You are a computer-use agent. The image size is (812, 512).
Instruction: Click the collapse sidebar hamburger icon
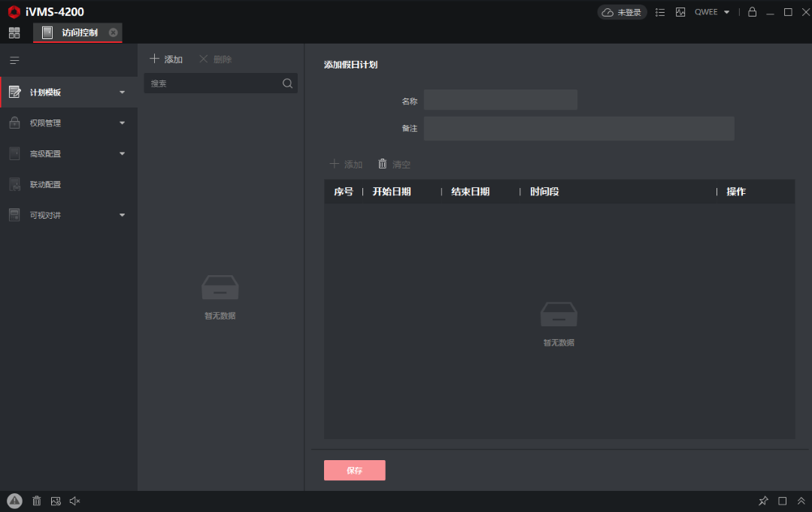[14, 60]
